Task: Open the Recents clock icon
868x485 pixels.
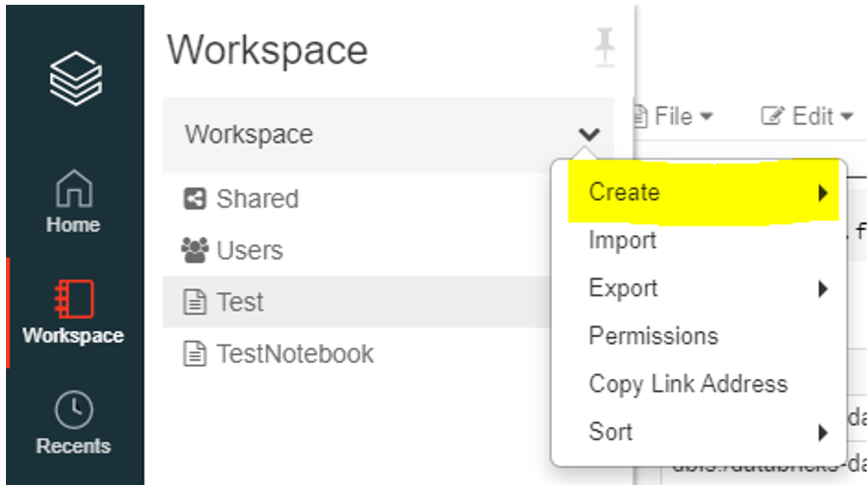Action: pyautogui.click(x=73, y=410)
